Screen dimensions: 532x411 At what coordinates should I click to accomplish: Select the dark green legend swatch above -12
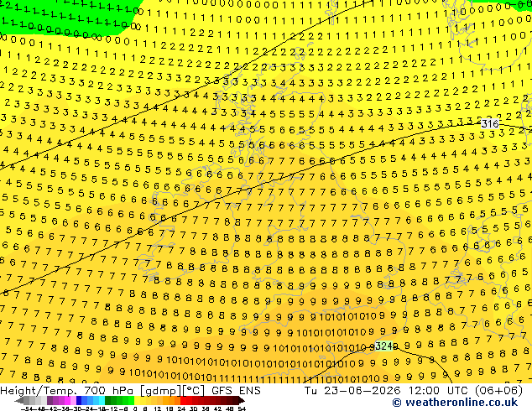108,400
